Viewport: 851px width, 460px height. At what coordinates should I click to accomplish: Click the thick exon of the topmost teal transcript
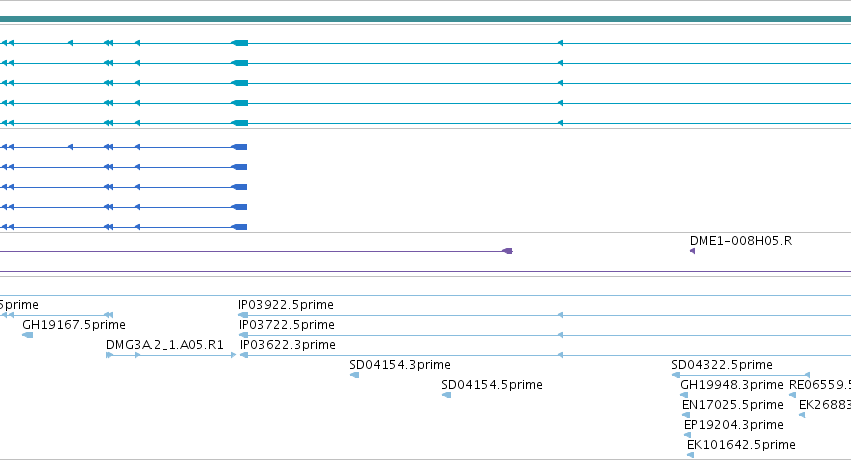coord(239,43)
